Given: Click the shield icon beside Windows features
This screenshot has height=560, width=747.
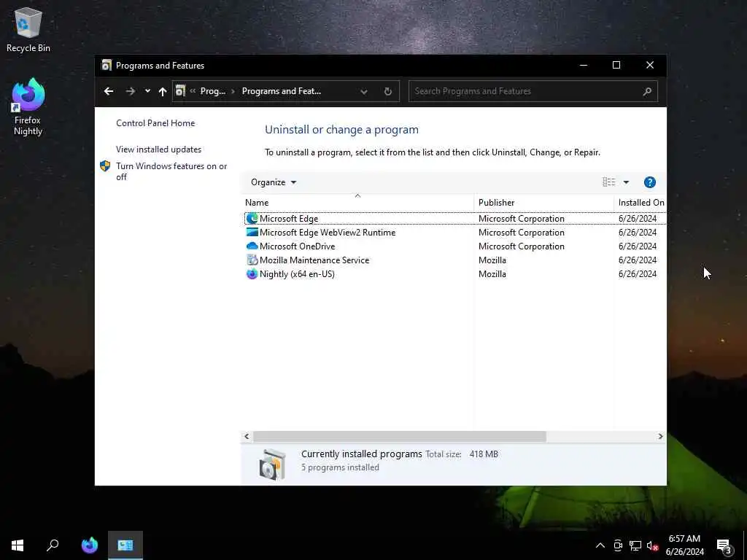Looking at the screenshot, I should 105,166.
